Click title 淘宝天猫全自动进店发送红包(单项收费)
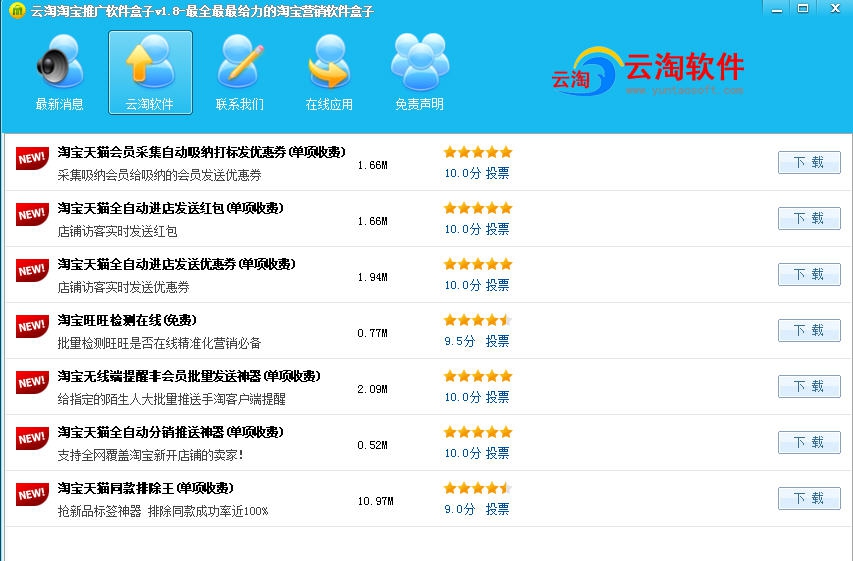The height and width of the screenshot is (561, 853). click(x=170, y=208)
